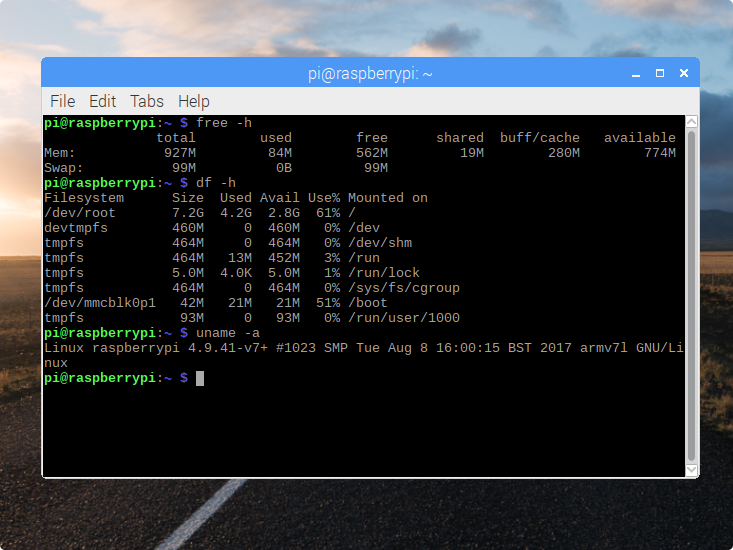733x550 pixels.
Task: Open the File menu
Action: point(62,101)
